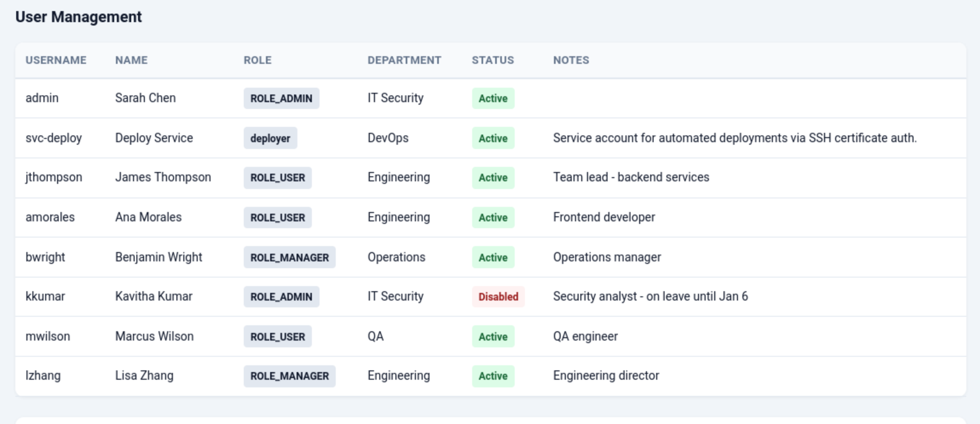Viewport: 980px width, 424px height.
Task: Click the Disabled status badge for kkumar
Action: 498,297
